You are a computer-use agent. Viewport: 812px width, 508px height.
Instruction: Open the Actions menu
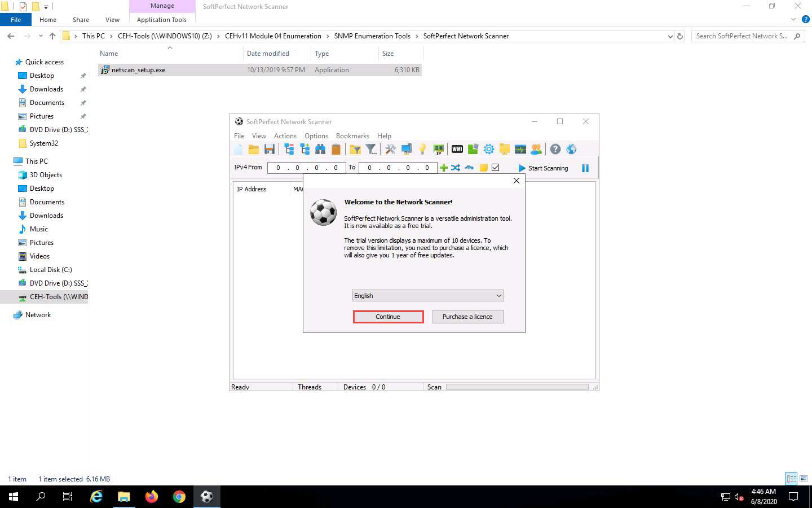(285, 136)
